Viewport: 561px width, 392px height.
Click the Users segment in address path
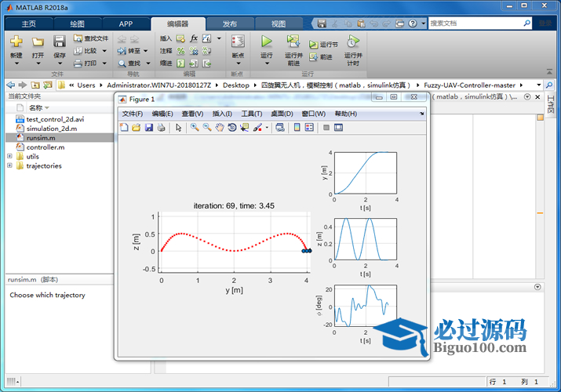[86, 85]
